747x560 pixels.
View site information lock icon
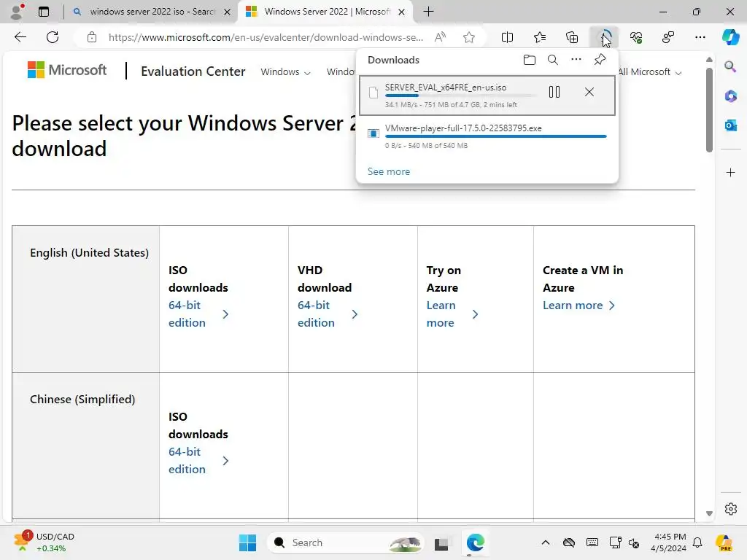[92, 37]
